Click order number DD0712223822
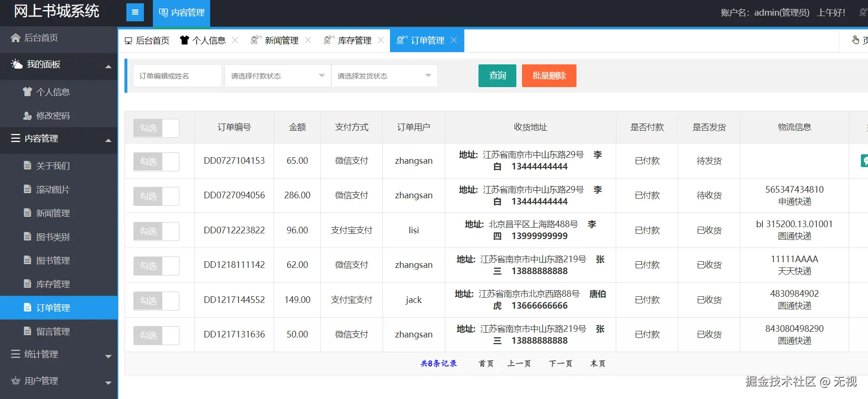This screenshot has height=399, width=868. point(234,230)
